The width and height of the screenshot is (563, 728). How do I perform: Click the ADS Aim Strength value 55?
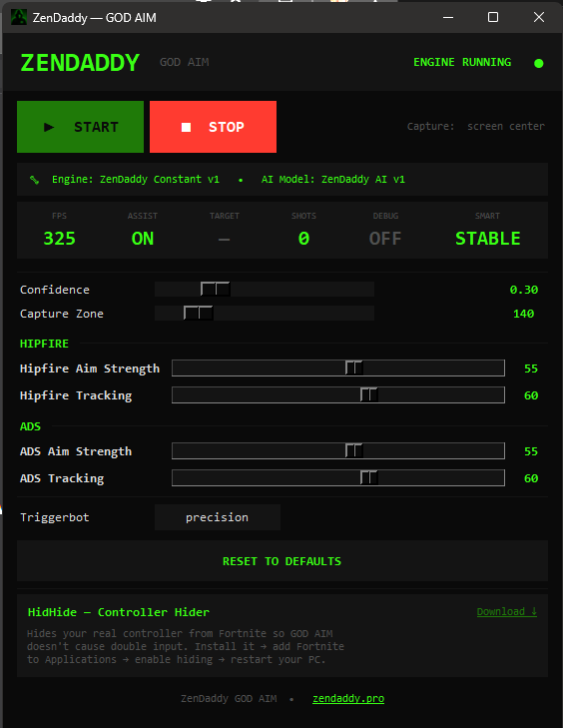click(x=531, y=451)
